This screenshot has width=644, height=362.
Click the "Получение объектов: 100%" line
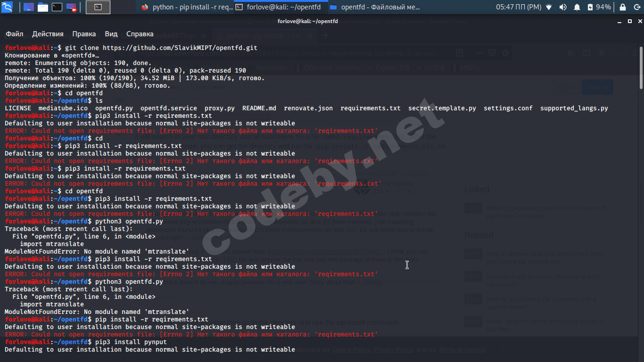point(134,78)
